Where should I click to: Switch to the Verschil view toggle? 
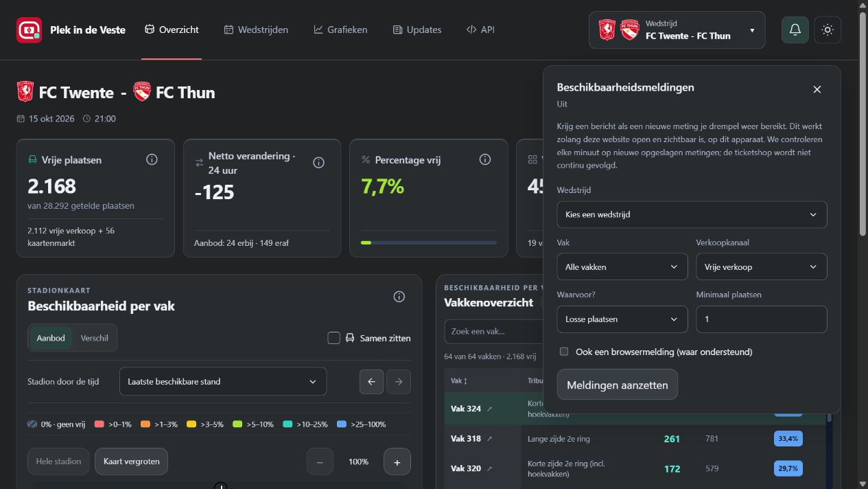point(94,338)
